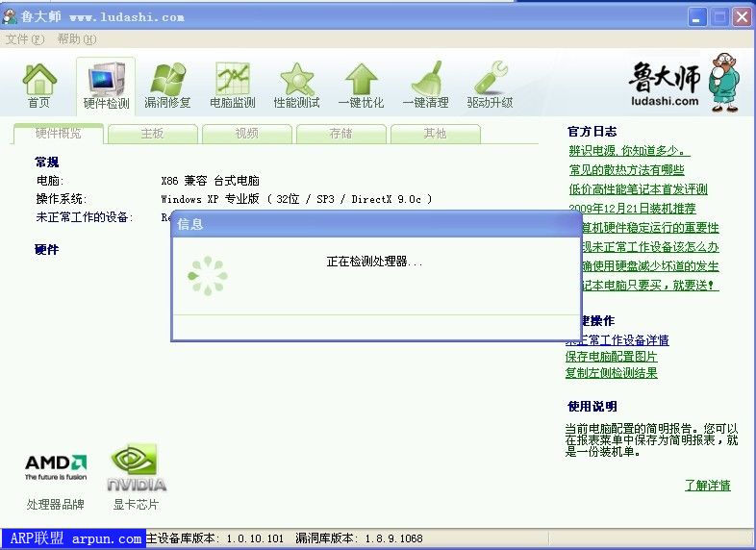This screenshot has width=756, height=550.
Task: Click the 鲁大师 ludashi.com logo
Action: (684, 83)
